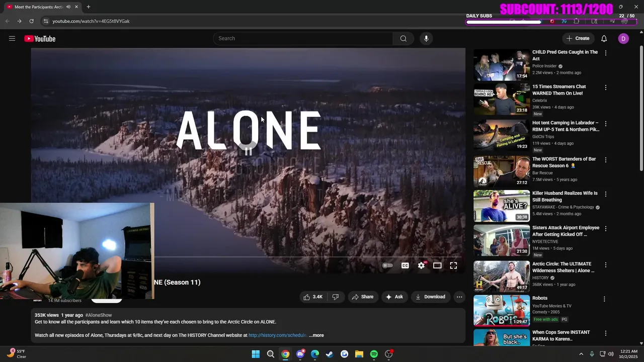Open the weather widget showing 55°F
The width and height of the screenshot is (644, 362).
pyautogui.click(x=17, y=354)
